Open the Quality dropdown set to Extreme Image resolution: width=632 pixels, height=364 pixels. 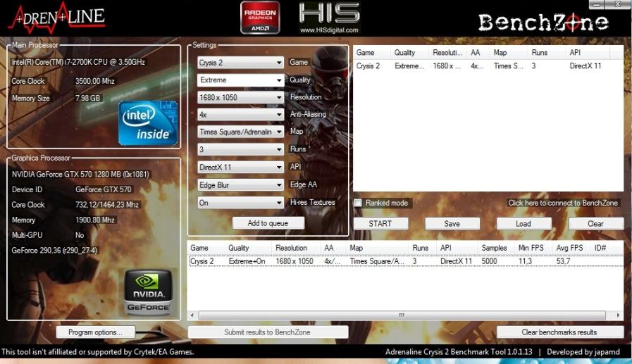(240, 80)
